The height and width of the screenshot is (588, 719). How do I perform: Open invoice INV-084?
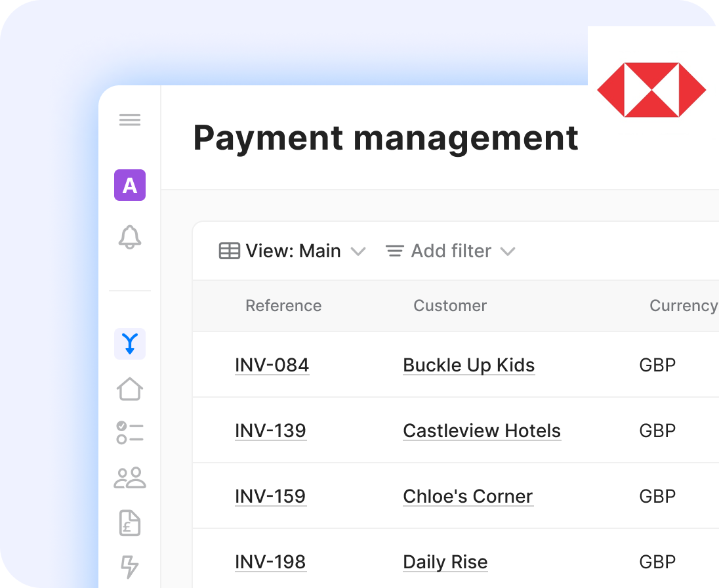click(x=272, y=365)
